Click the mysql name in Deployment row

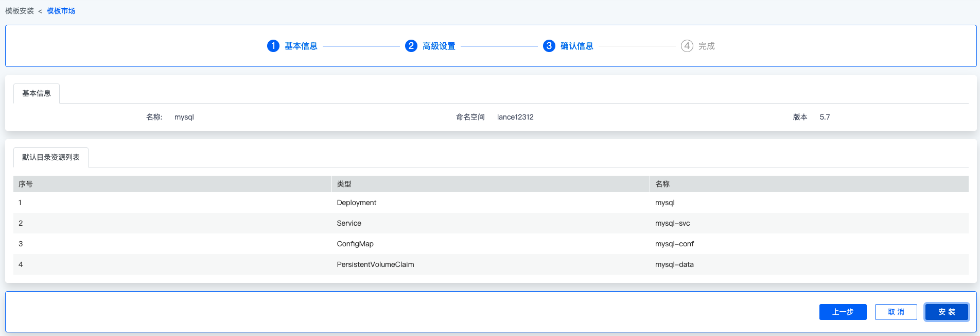[x=664, y=203]
